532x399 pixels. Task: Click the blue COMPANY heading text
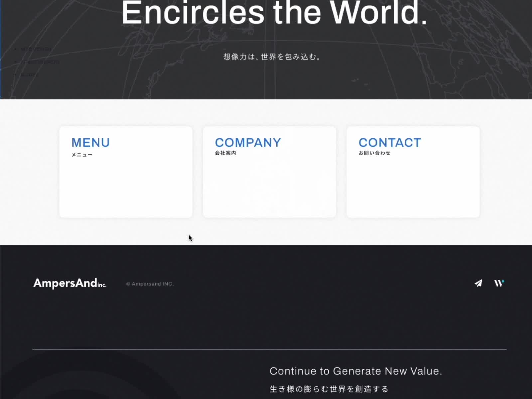pos(248,143)
